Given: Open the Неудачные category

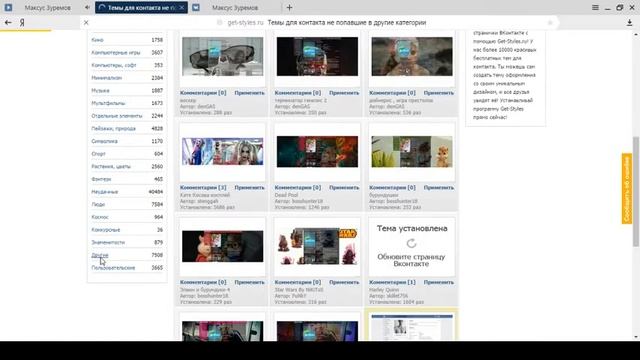Looking at the screenshot, I should 104,192.
